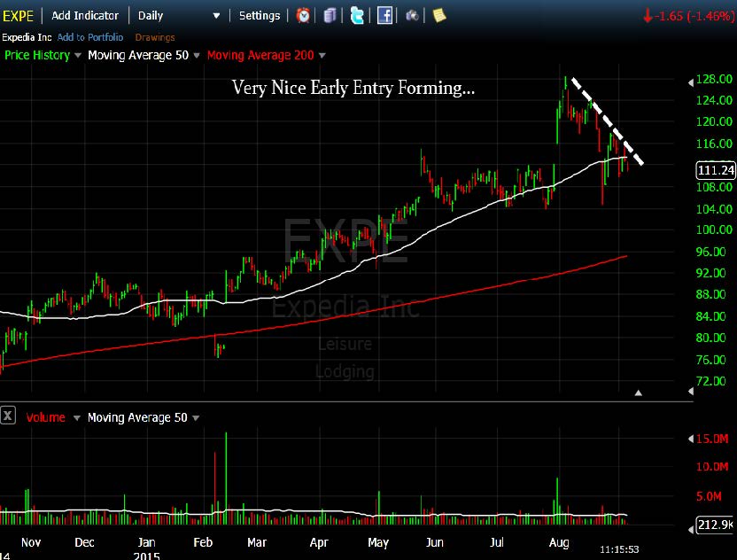Click the 11:15:53 timestamp
The width and height of the screenshot is (737, 560).
619,549
